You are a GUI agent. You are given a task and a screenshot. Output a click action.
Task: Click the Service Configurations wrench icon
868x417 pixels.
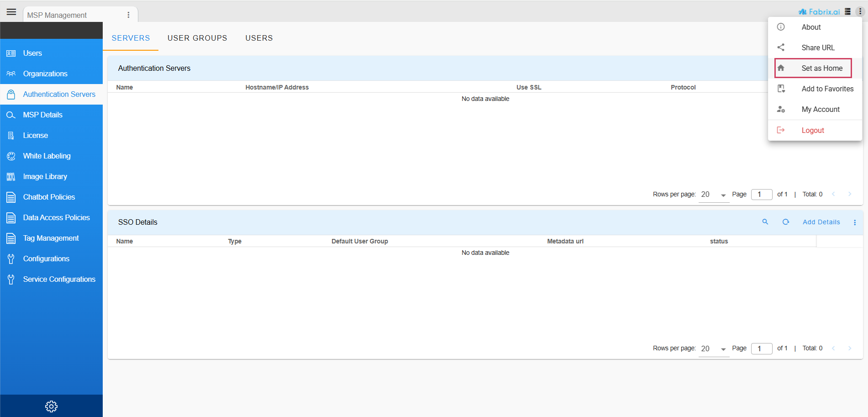point(11,279)
